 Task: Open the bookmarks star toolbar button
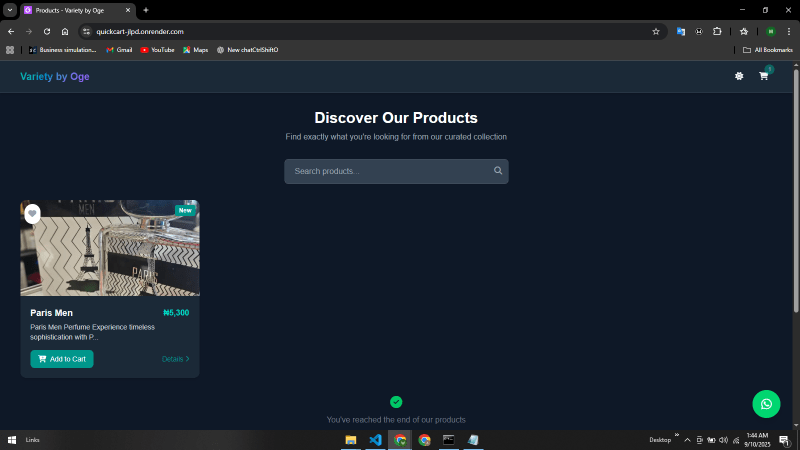click(744, 32)
